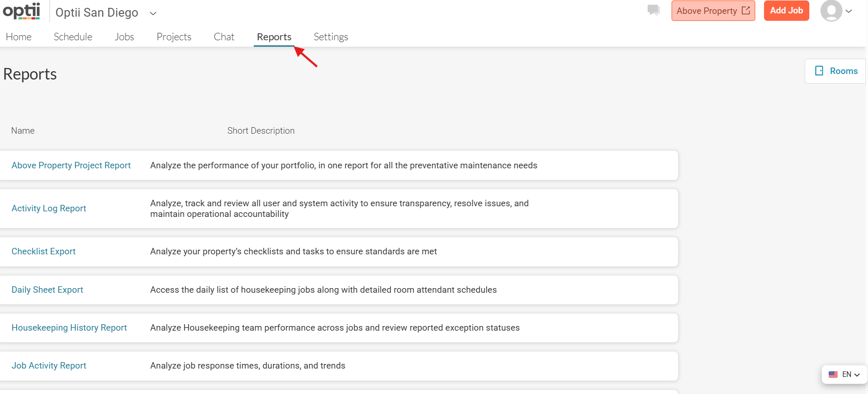This screenshot has width=868, height=394.
Task: Click the description 'Analyze Housekeeping team performance'
Action: pyautogui.click(x=335, y=328)
